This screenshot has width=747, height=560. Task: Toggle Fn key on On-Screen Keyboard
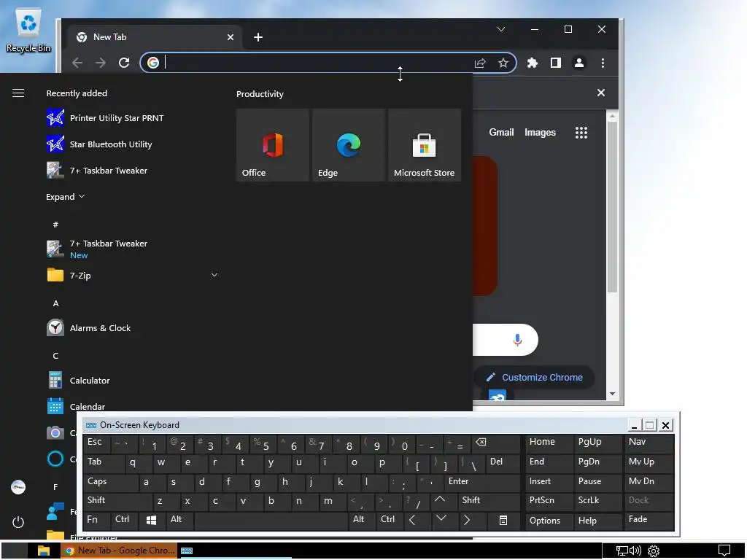pos(97,520)
